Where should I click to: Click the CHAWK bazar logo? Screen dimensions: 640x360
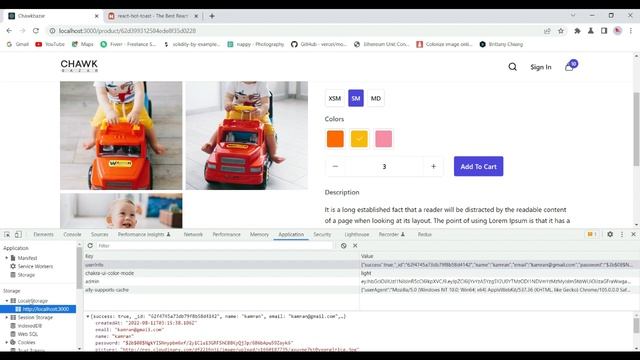click(x=79, y=66)
